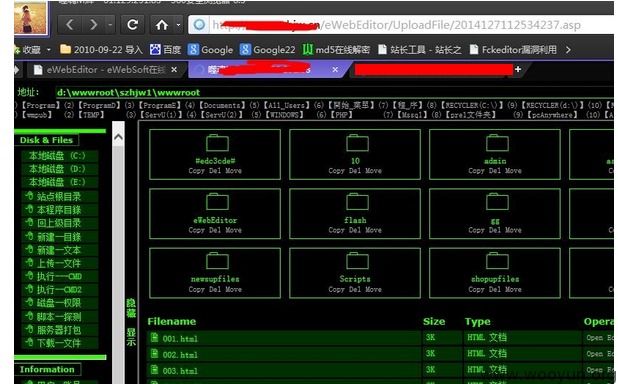The image size is (618, 384).
Task: Jump to the 【RECYCLER(C:\)】 shortcut
Action: (471, 106)
